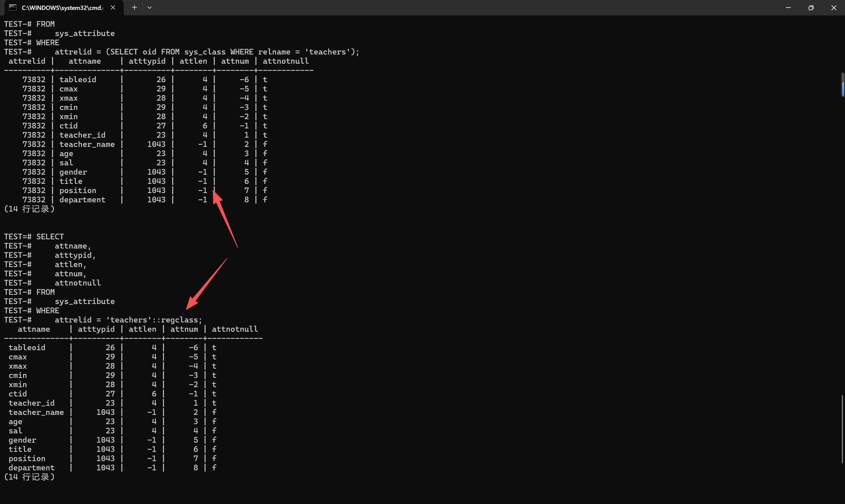
Task: Click the last '(14 行记录)' line at bottom
Action: pos(29,477)
